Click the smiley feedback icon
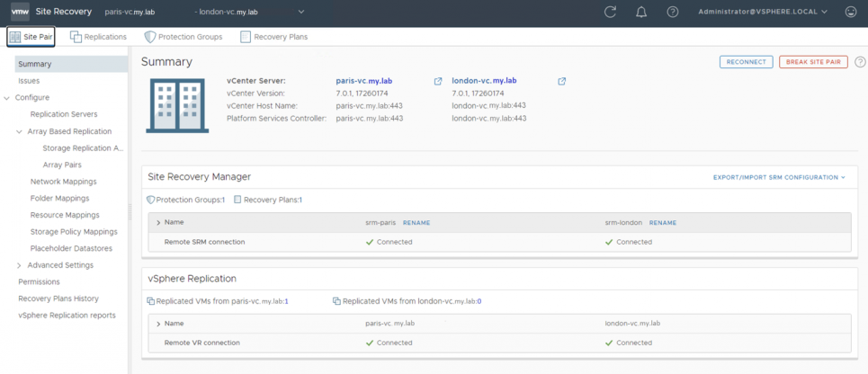Image resolution: width=868 pixels, height=374 pixels. tap(851, 12)
